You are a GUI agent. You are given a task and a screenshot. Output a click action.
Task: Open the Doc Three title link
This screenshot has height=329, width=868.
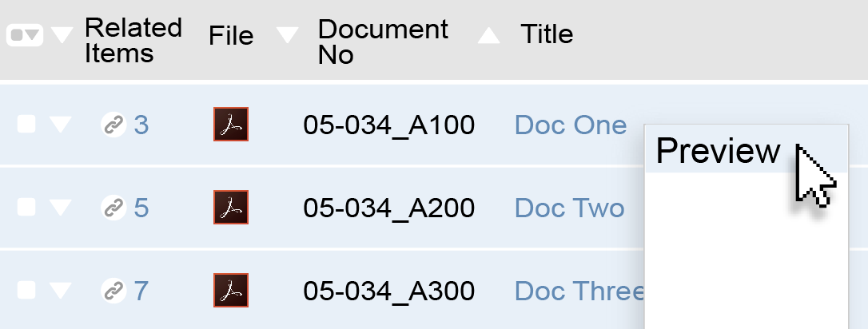click(x=579, y=291)
